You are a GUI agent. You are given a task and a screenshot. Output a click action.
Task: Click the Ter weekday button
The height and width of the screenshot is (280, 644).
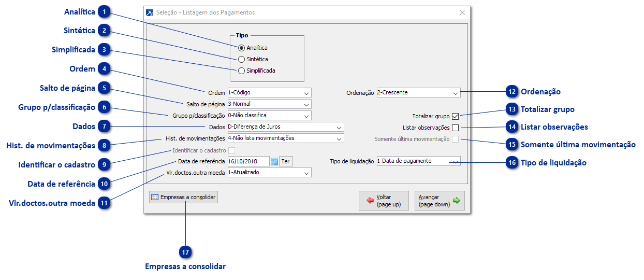tap(286, 161)
